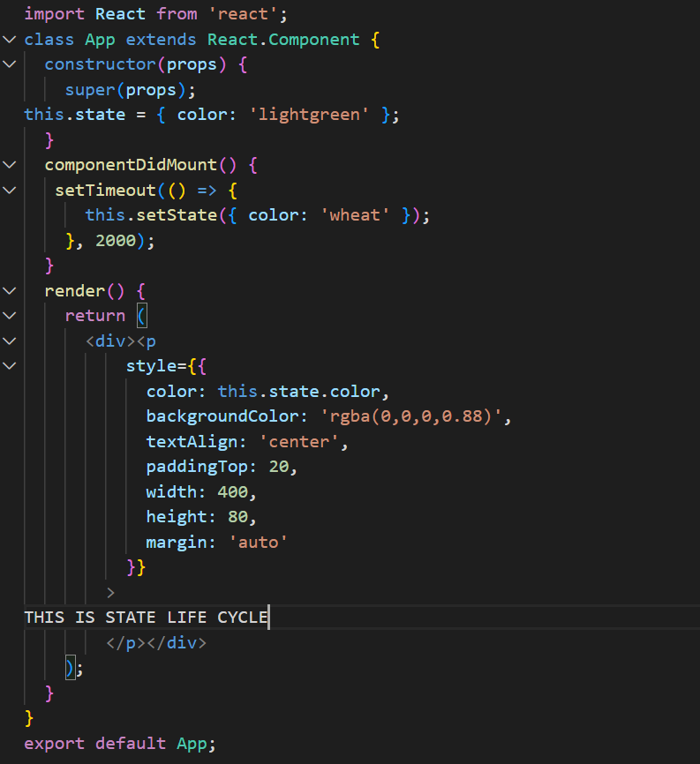Click the 'react' string literal
The width and height of the screenshot is (700, 764).
pyautogui.click(x=243, y=14)
